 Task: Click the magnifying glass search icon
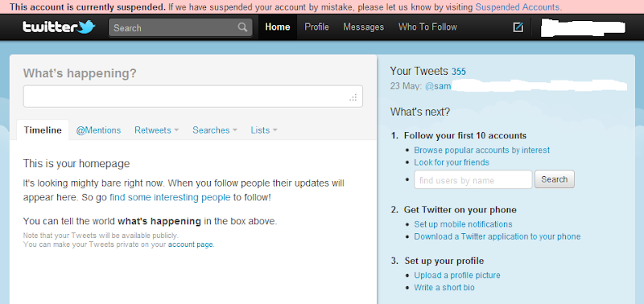[243, 27]
